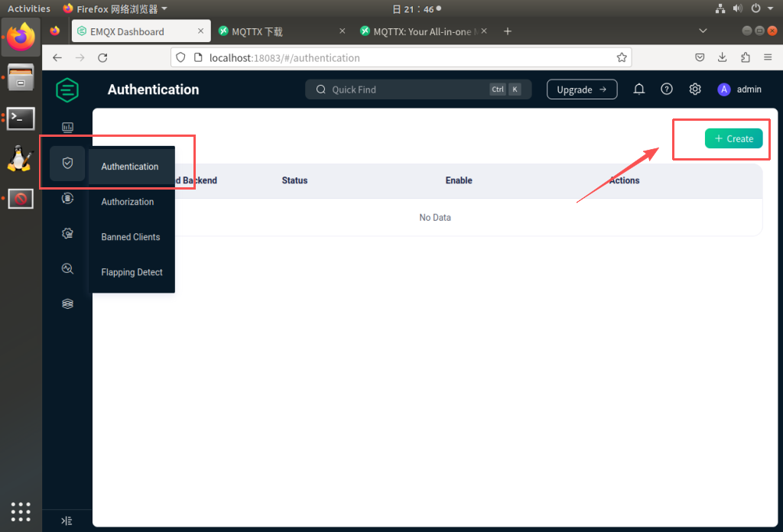Open notifications bell icon
The width and height of the screenshot is (783, 532).
click(639, 89)
